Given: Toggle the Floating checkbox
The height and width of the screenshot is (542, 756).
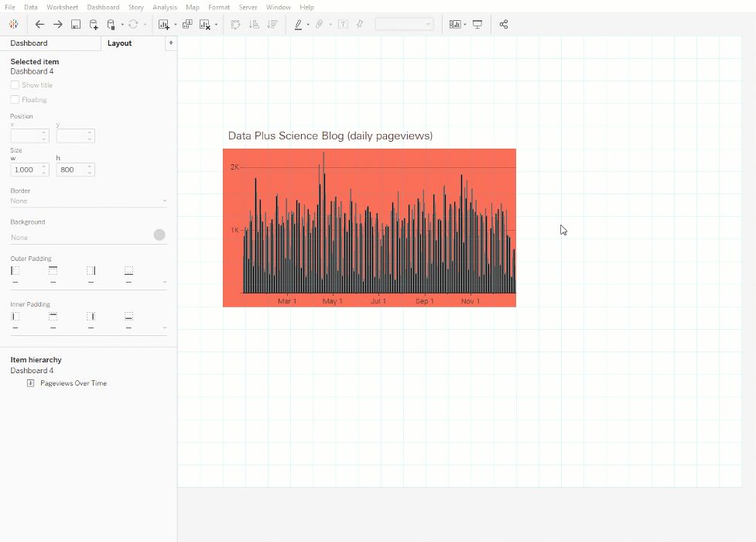Looking at the screenshot, I should pyautogui.click(x=15, y=99).
